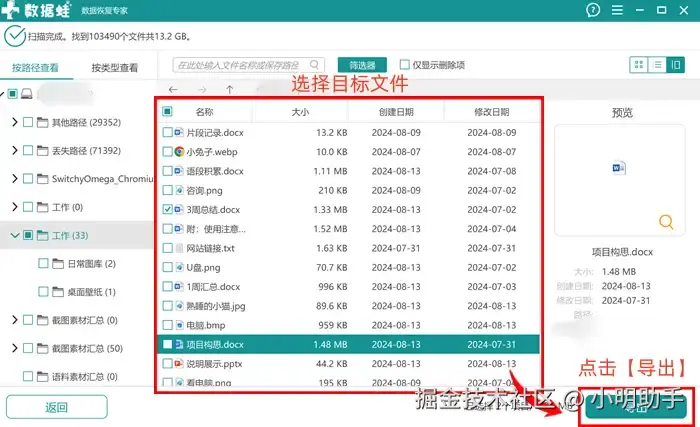Check the 小兔子.webp file checkbox
Viewport: 700px width, 427px height.
167,151
